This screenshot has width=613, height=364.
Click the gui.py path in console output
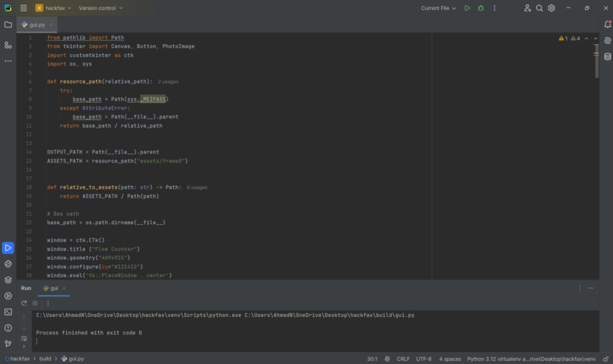click(x=329, y=315)
